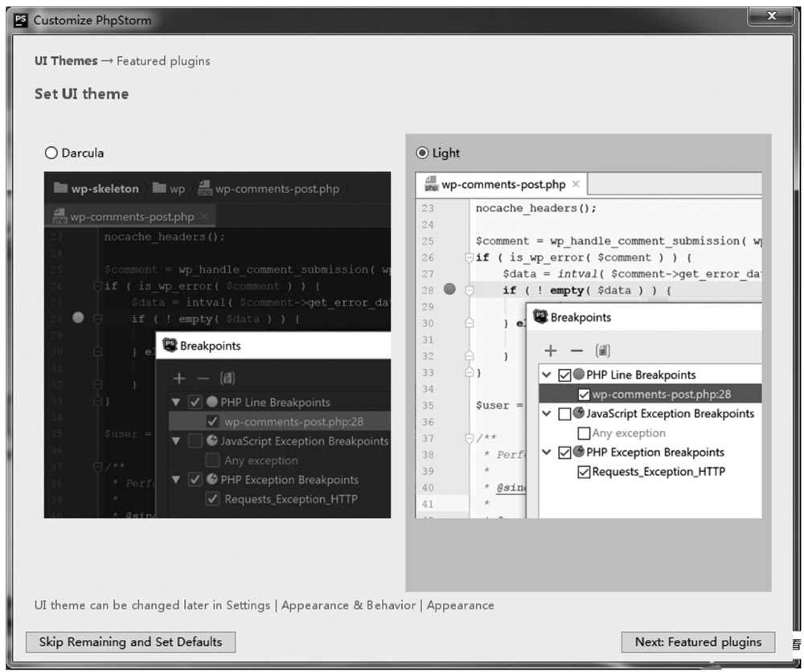Collapse PHP Exception Breakpoints chevron in Light preview
Image resolution: width=804 pixels, height=672 pixels.
547,452
